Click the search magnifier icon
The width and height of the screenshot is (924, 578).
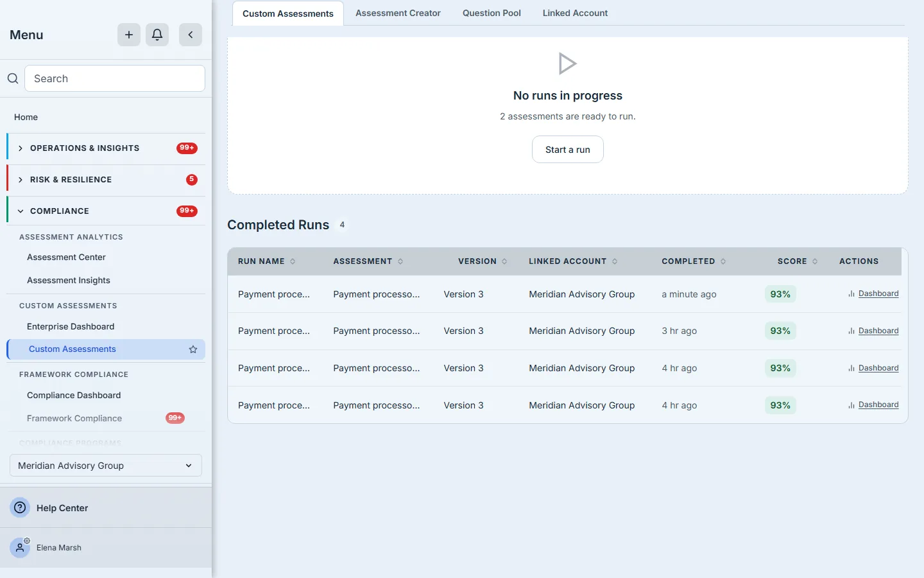(13, 78)
